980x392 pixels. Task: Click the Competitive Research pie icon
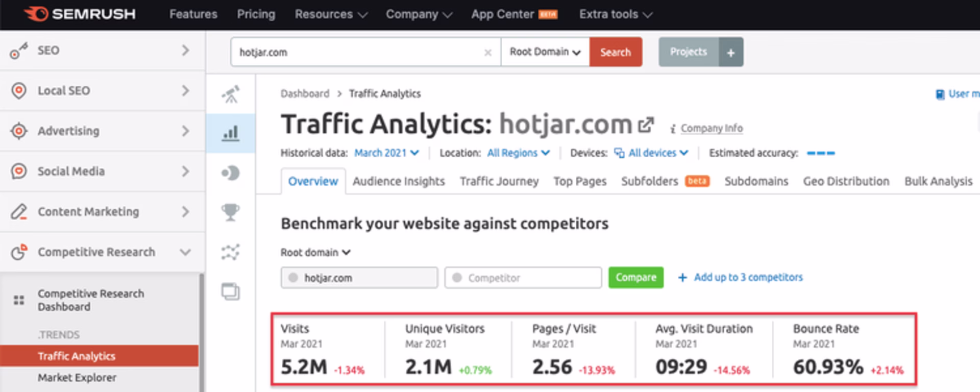pyautogui.click(x=19, y=252)
